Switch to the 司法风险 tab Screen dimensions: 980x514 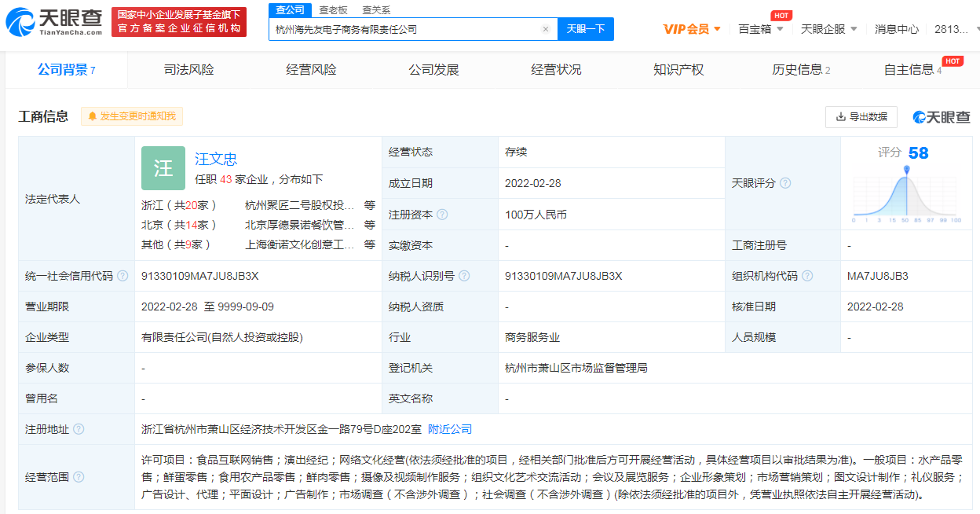coord(188,70)
